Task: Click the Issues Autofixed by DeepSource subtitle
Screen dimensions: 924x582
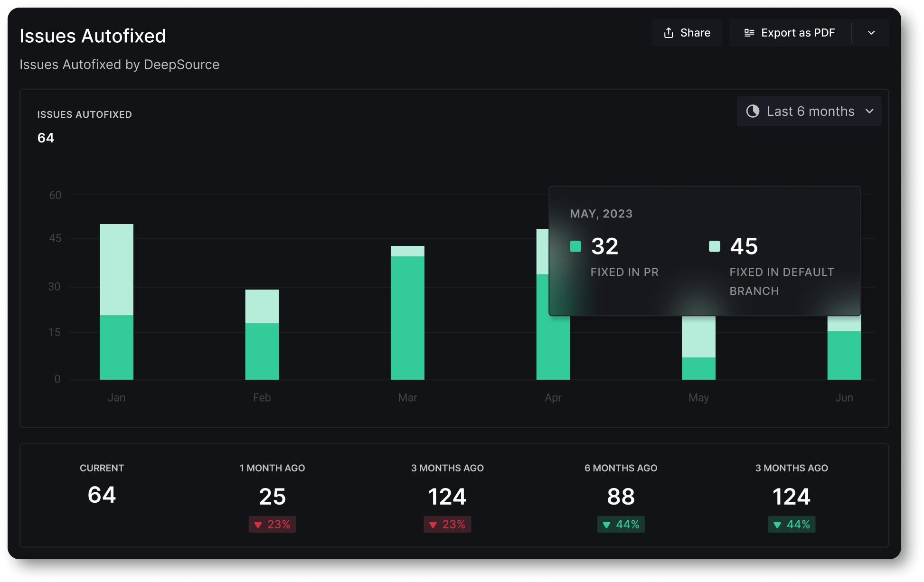Action: [x=119, y=65]
